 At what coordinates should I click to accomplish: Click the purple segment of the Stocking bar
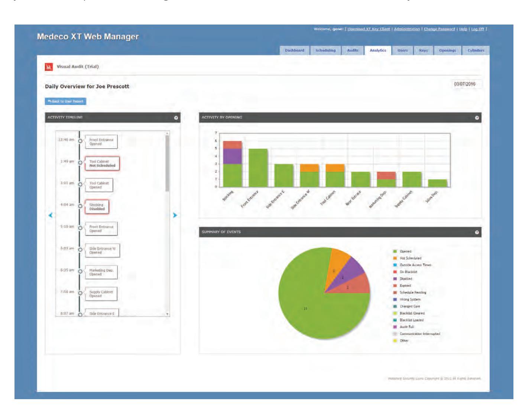233,156
